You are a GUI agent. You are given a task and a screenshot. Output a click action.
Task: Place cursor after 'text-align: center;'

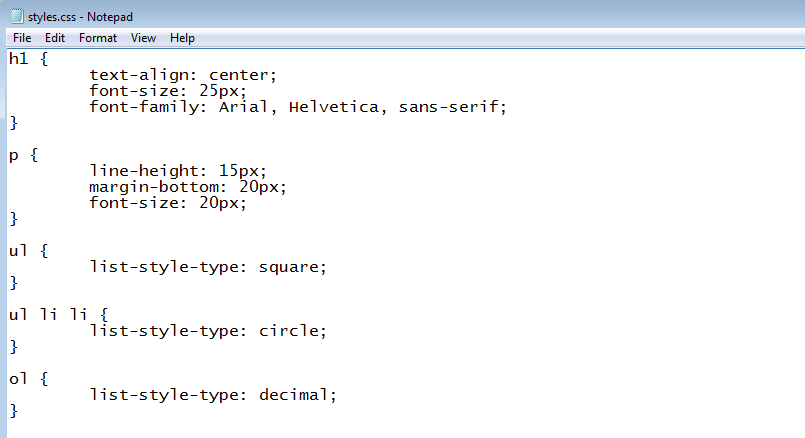[278, 75]
